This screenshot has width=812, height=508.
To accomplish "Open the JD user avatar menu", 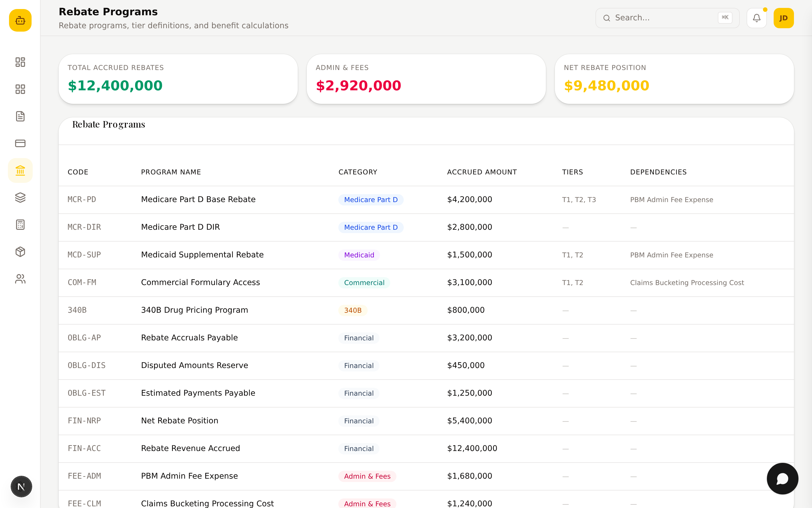I will (x=784, y=18).
